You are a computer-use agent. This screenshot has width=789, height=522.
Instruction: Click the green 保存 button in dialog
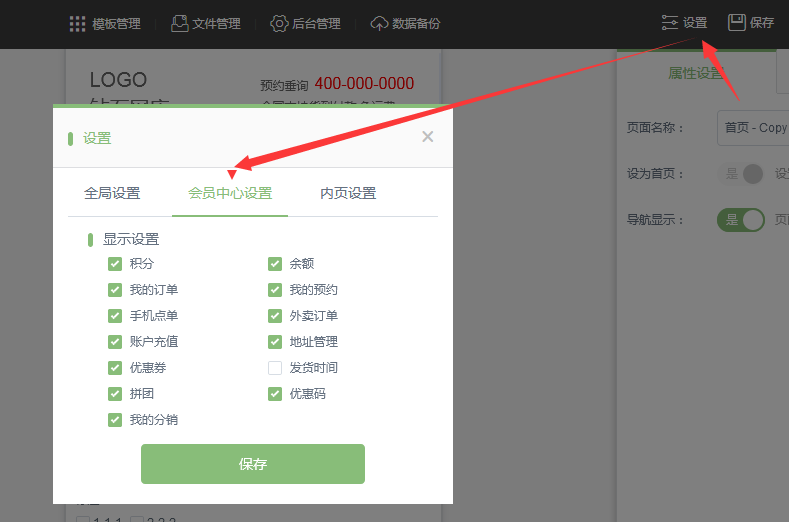pos(253,464)
